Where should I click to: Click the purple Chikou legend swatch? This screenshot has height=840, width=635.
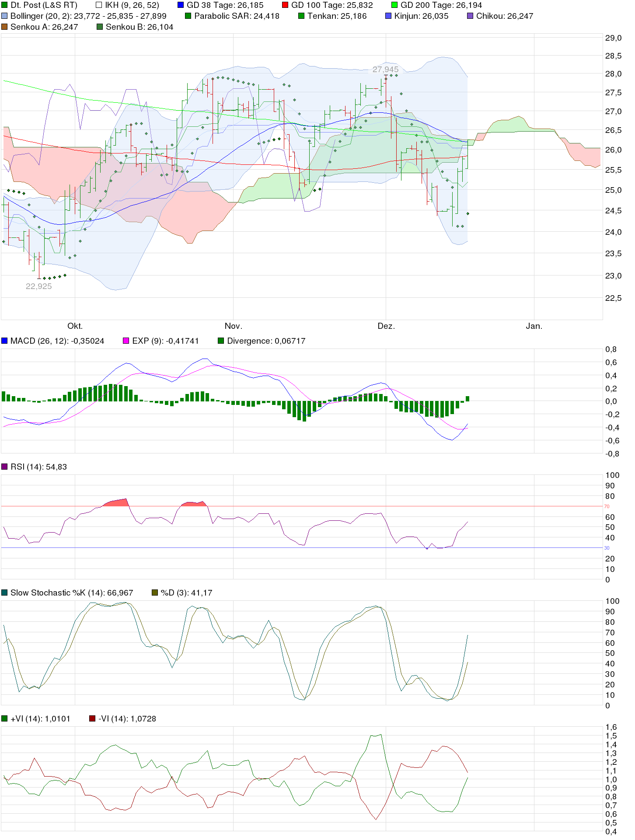coord(470,16)
